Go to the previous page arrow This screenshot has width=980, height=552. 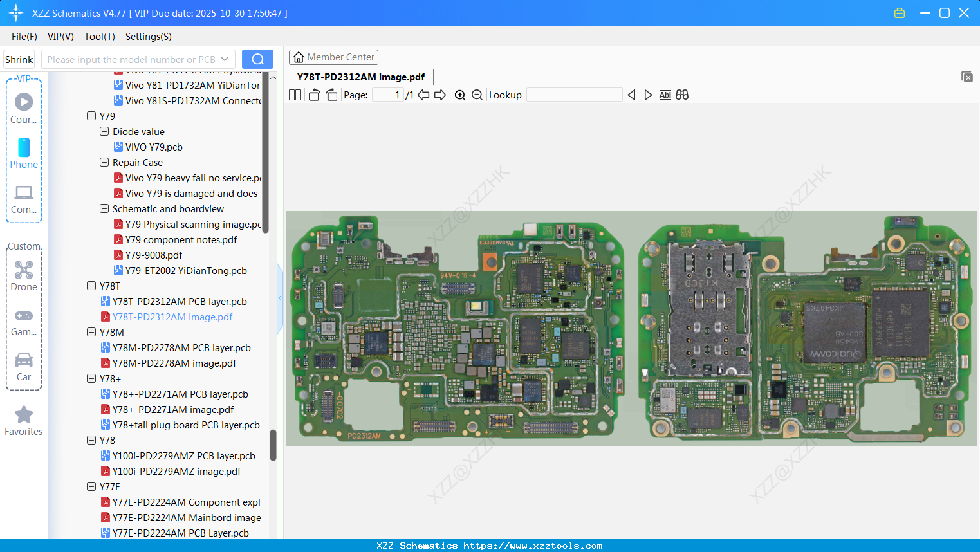(423, 95)
